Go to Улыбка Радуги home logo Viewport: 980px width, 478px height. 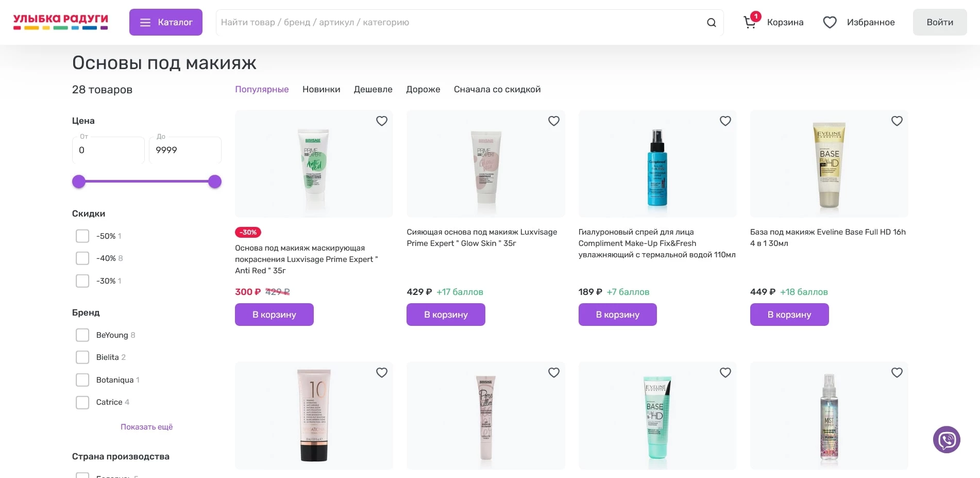point(60,22)
